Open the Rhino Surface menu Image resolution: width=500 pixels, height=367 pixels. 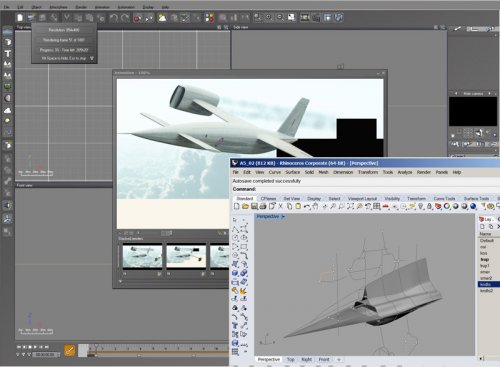point(293,172)
